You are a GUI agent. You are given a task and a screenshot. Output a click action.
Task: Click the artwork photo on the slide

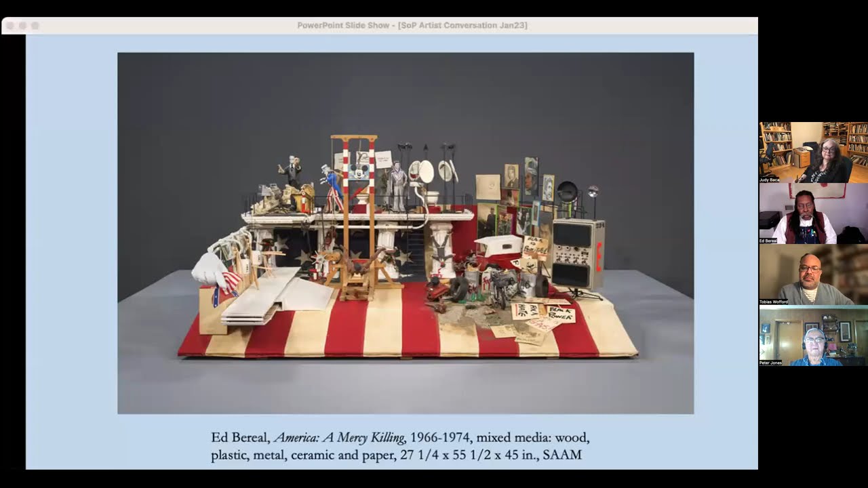[x=406, y=233]
